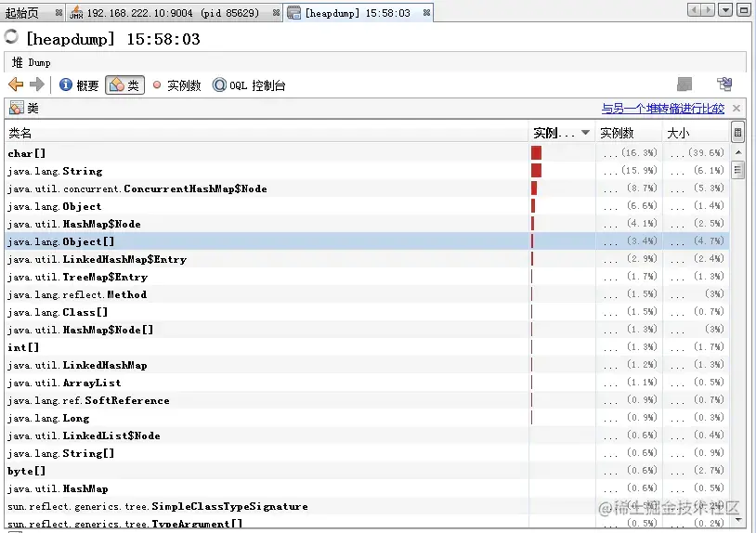Switch to 192.168.222.10:9004 tab
The height and width of the screenshot is (533, 756).
(x=173, y=13)
